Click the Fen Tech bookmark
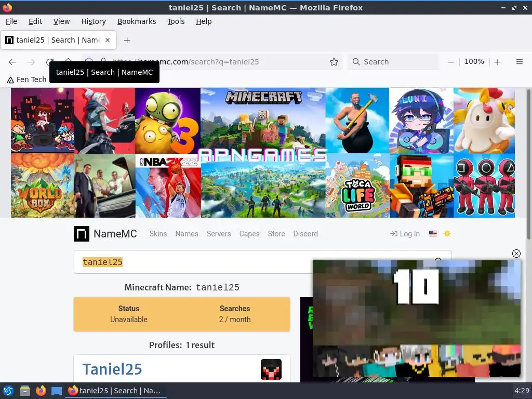 coord(26,79)
